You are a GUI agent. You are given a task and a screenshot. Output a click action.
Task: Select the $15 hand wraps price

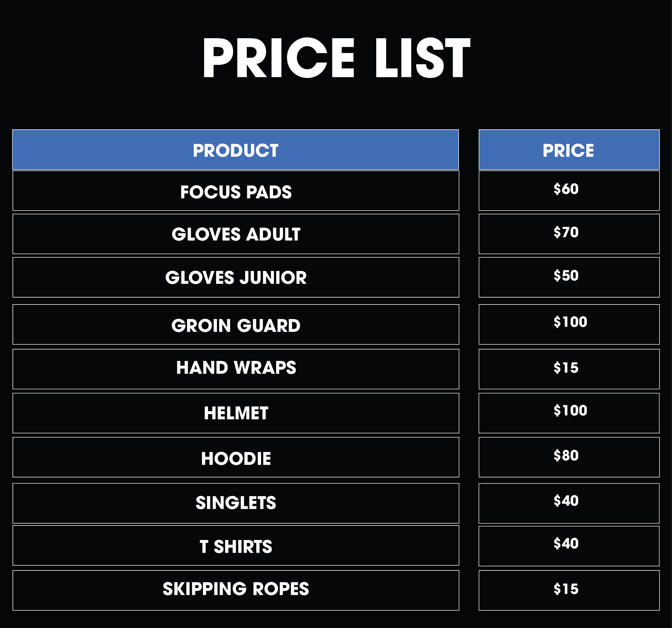[x=566, y=368]
